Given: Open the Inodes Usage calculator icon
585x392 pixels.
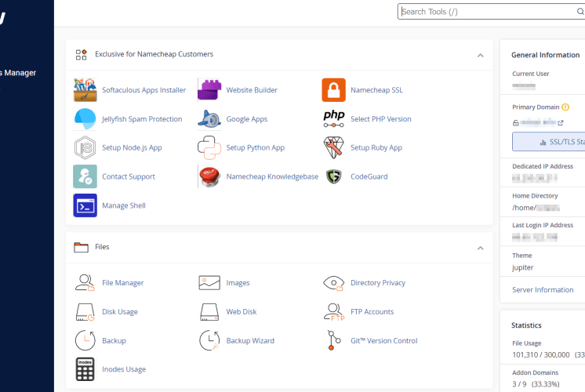Looking at the screenshot, I should 85,369.
